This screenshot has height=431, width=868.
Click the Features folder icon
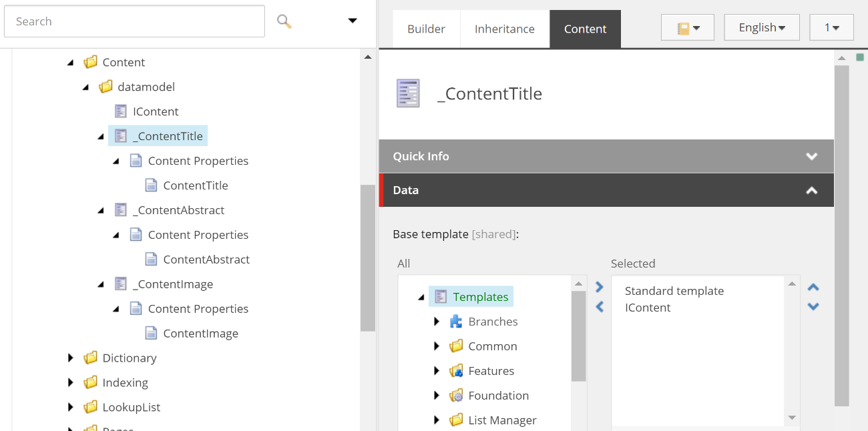click(x=456, y=370)
